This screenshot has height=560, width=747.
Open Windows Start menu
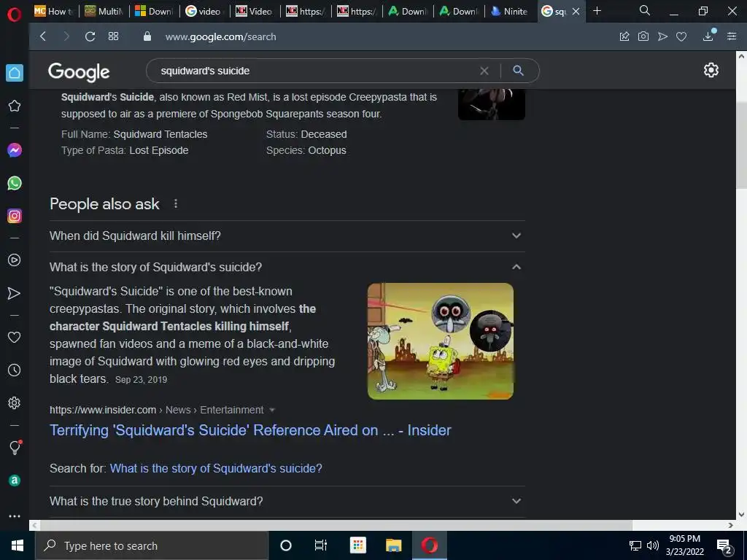pos(18,545)
